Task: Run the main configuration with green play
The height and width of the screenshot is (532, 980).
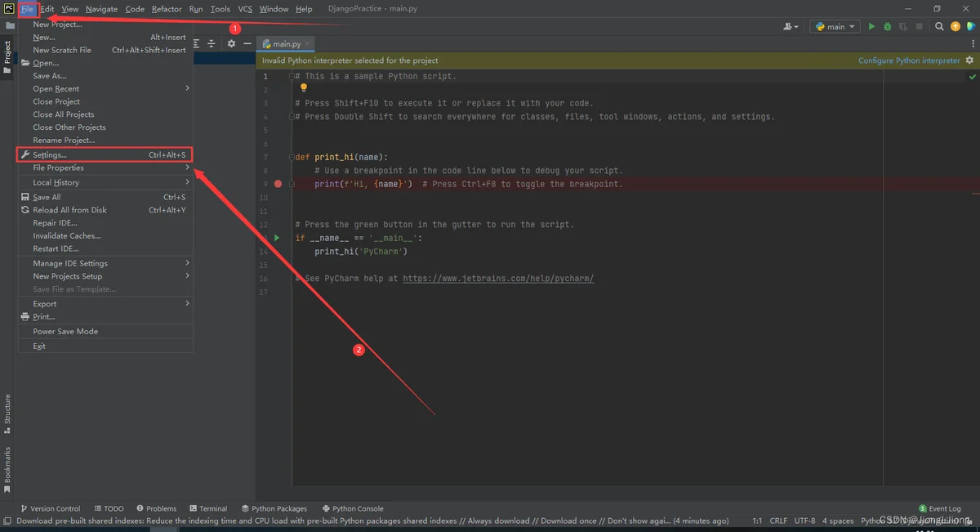Action: [871, 27]
